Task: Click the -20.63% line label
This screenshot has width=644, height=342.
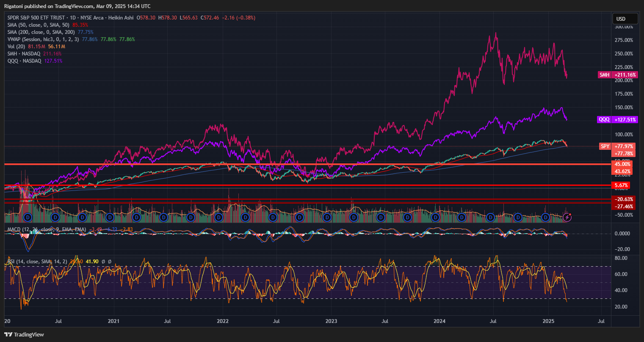Action: tap(623, 199)
